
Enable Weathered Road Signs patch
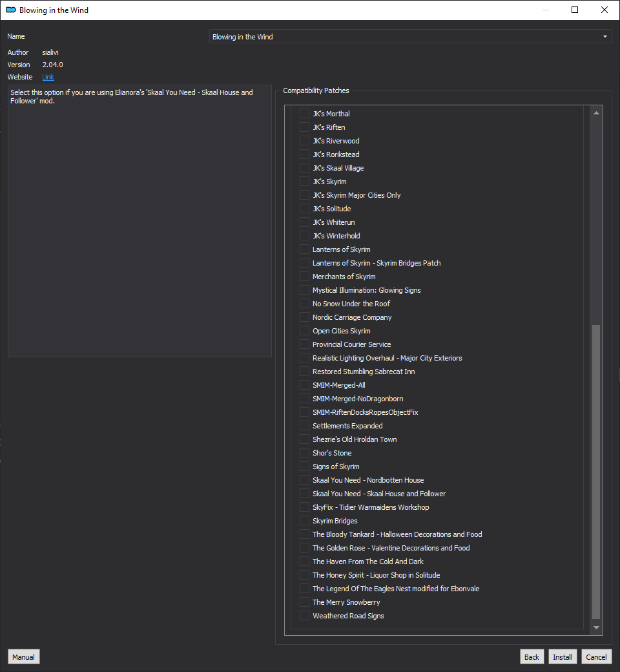304,615
